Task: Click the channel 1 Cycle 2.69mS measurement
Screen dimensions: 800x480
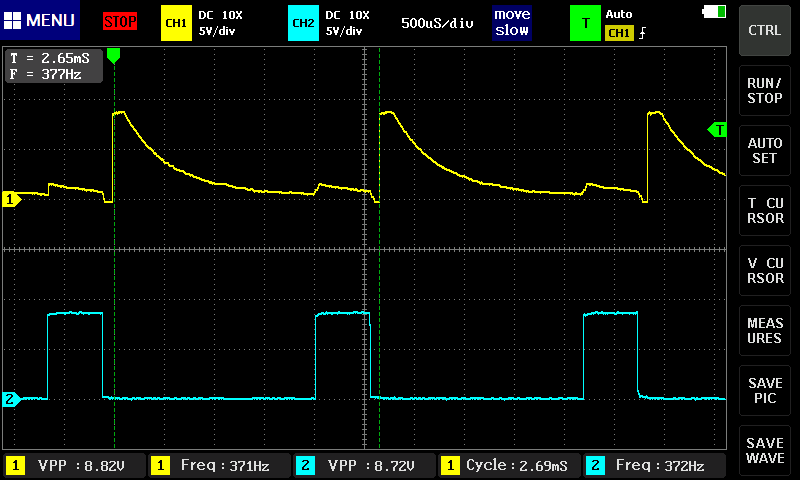Action: tap(509, 466)
